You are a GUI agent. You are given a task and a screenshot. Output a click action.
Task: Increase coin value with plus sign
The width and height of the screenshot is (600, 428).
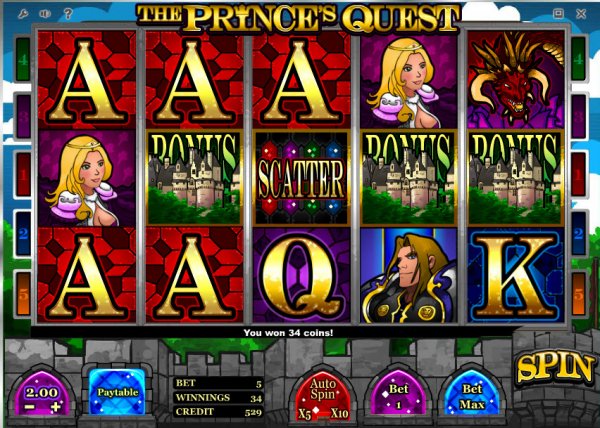pyautogui.click(x=55, y=406)
